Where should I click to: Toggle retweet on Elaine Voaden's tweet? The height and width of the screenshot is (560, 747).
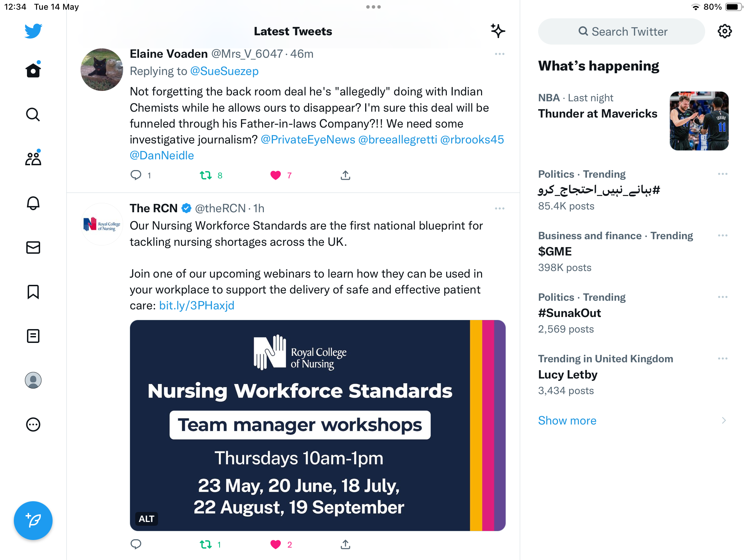tap(206, 175)
